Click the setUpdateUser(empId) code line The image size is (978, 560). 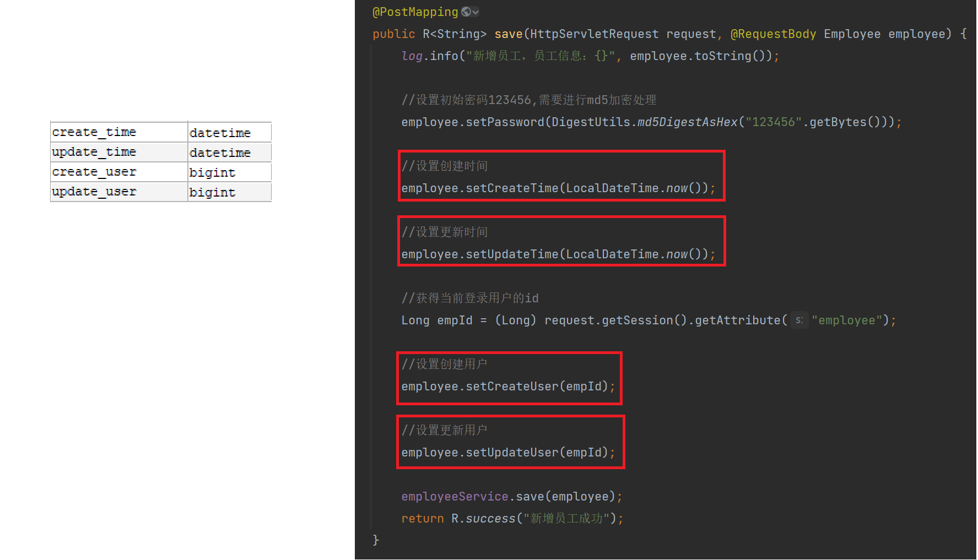tap(507, 453)
